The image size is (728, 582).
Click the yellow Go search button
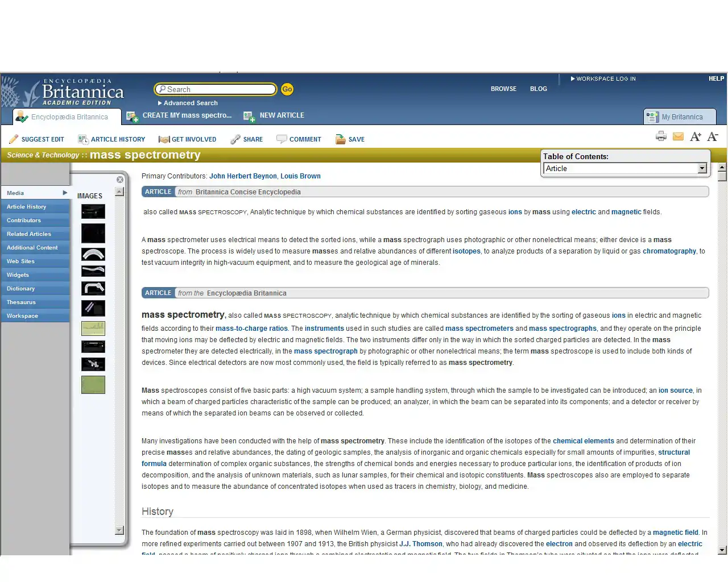pyautogui.click(x=287, y=89)
